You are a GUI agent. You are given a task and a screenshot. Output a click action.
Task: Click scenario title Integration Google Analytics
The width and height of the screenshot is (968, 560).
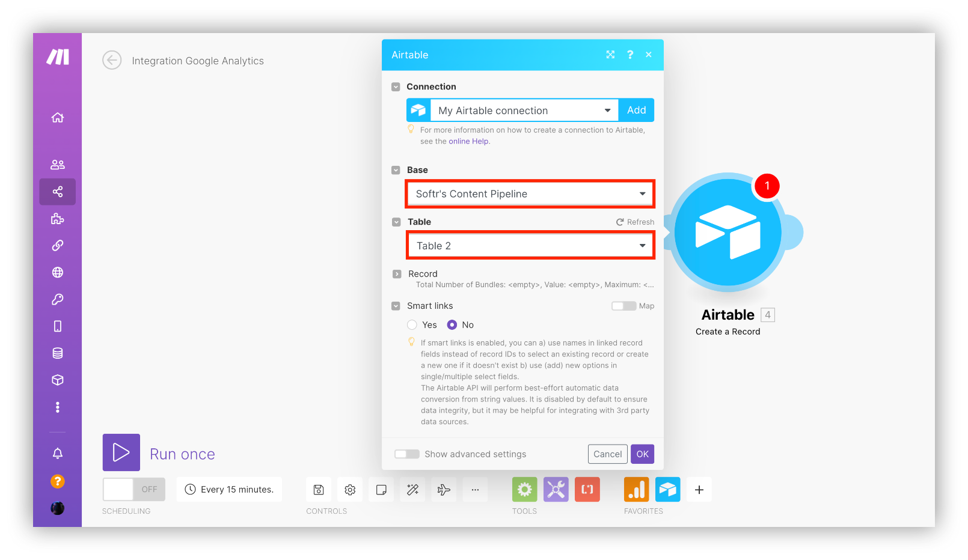point(198,61)
